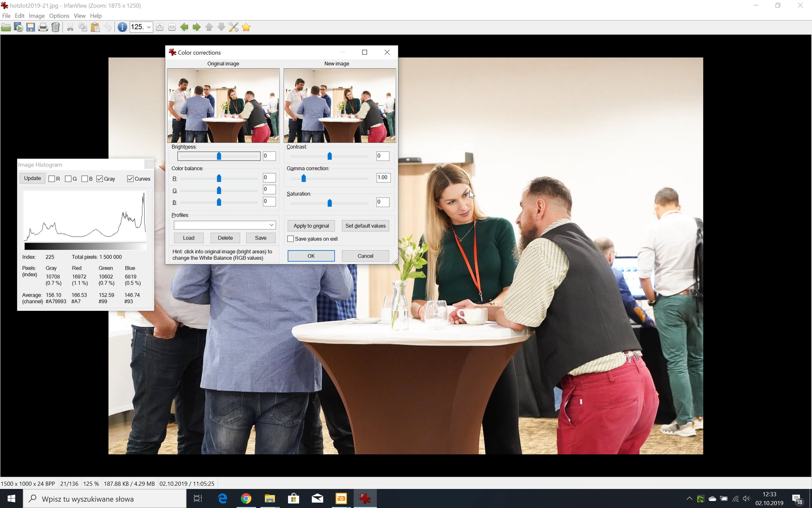Enable Save values on exit
Image resolution: width=812 pixels, height=508 pixels.
[290, 239]
